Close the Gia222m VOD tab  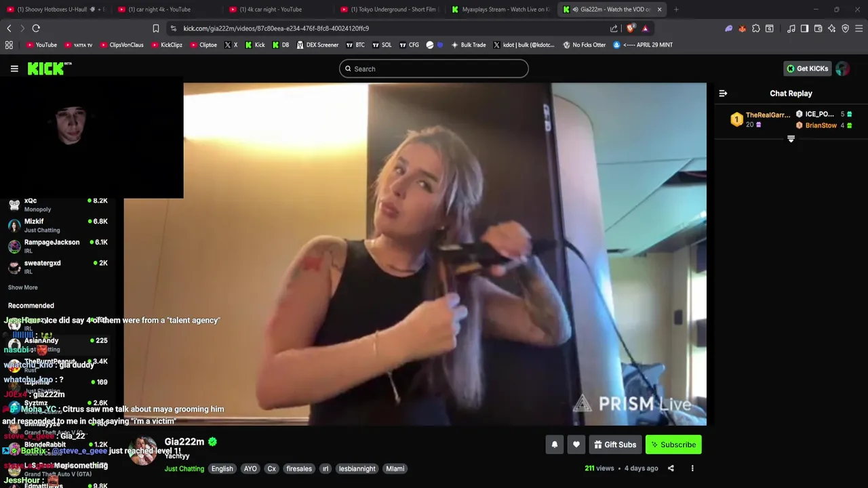(x=659, y=9)
